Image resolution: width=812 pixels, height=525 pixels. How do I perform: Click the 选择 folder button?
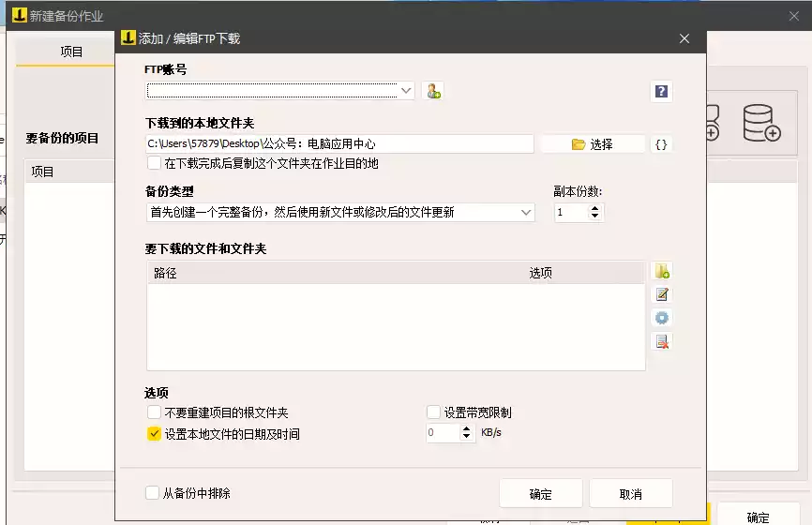[593, 144]
